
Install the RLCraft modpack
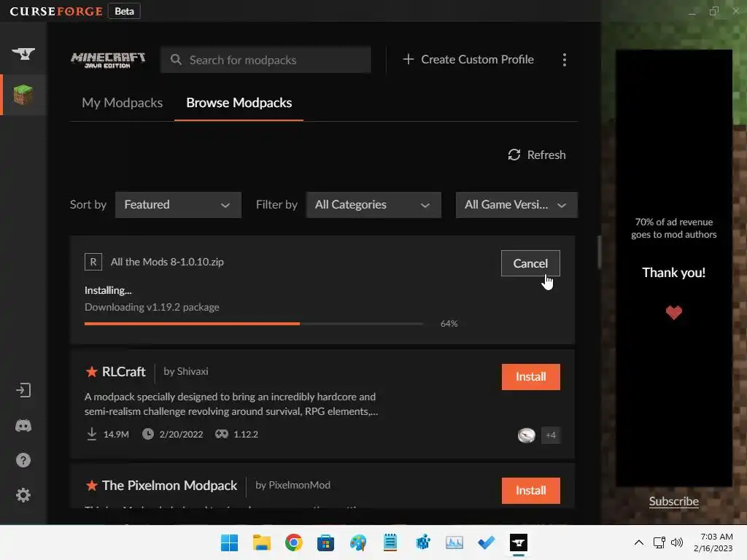pos(531,377)
